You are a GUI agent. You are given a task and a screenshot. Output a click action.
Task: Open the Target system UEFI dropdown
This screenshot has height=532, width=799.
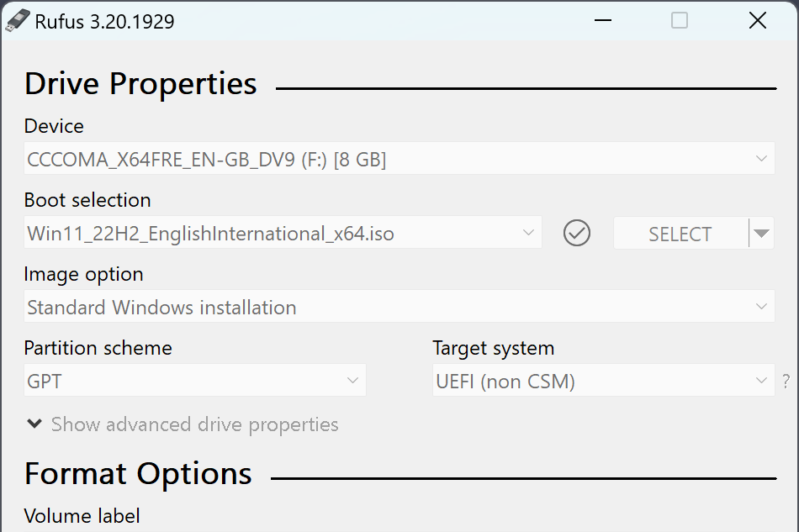[x=603, y=380]
